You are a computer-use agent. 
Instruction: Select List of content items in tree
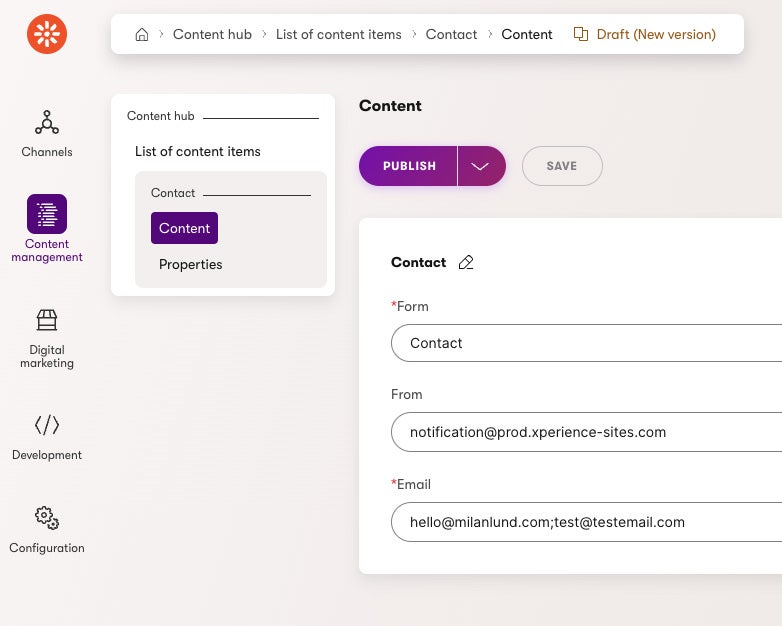(x=198, y=152)
